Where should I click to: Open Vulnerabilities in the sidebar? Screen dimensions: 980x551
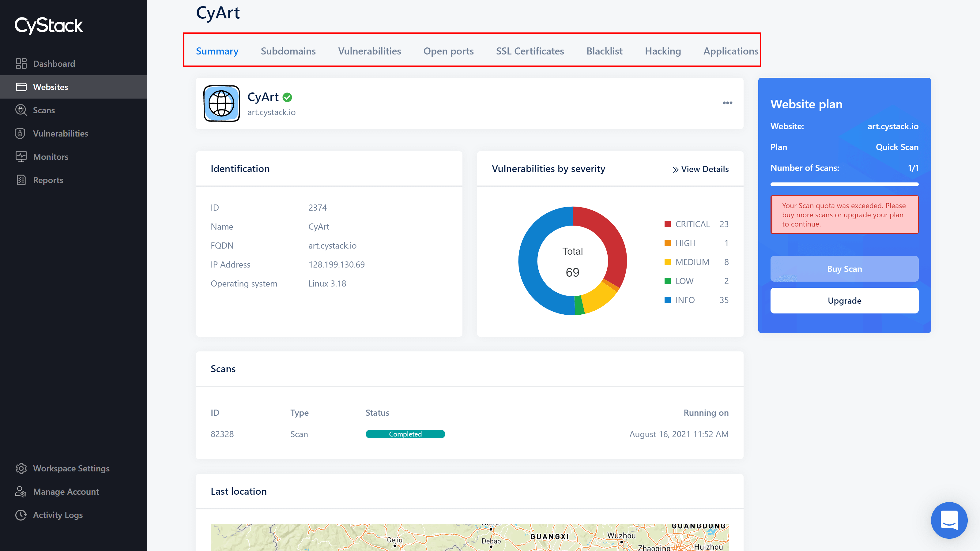point(73,133)
